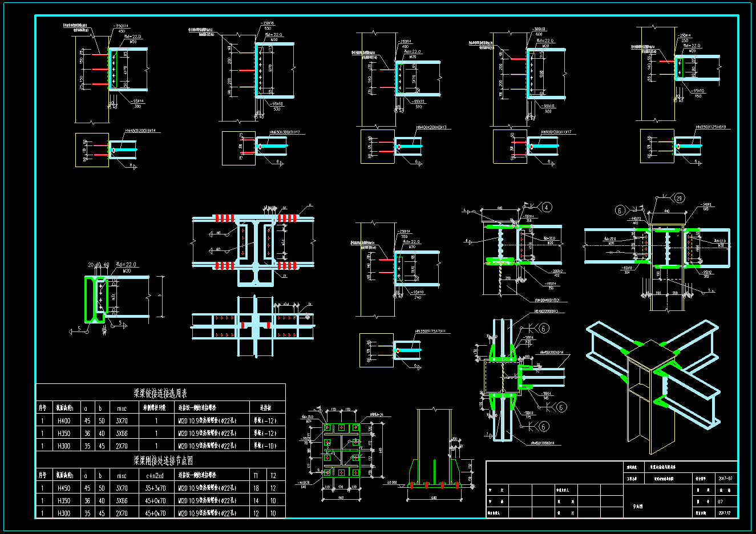756x534 pixels.
Task: Select the column base plate plan with bolt holes
Action: tap(341, 451)
